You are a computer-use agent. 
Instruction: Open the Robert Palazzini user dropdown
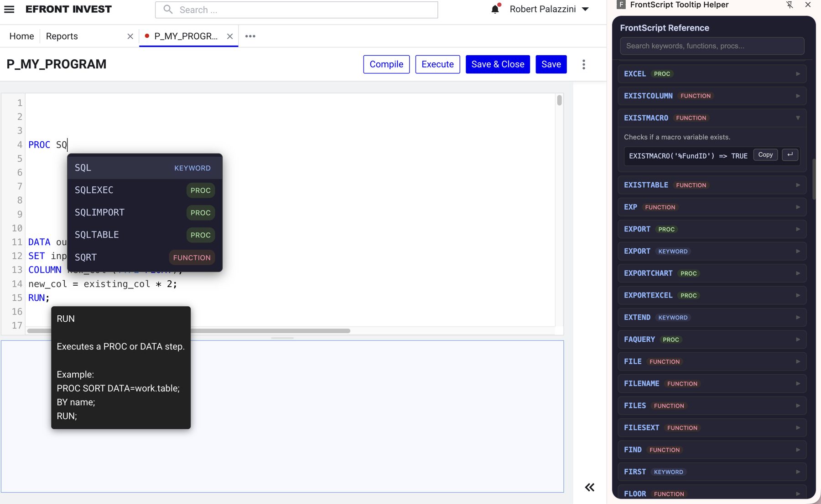tap(549, 9)
